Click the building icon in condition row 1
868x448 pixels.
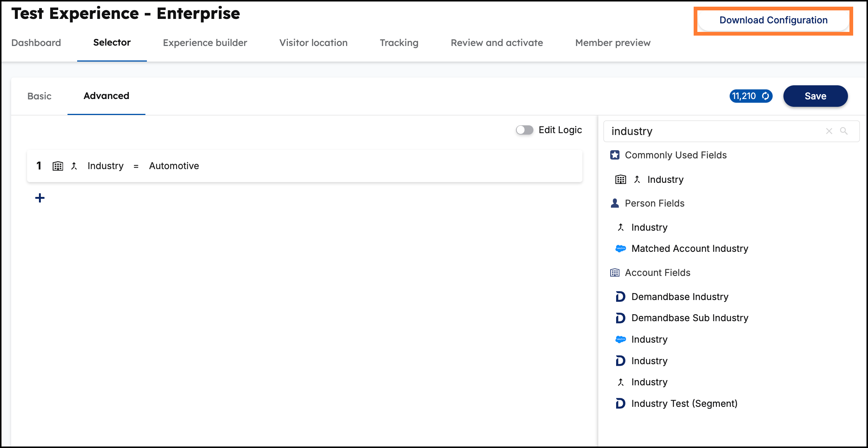[58, 166]
